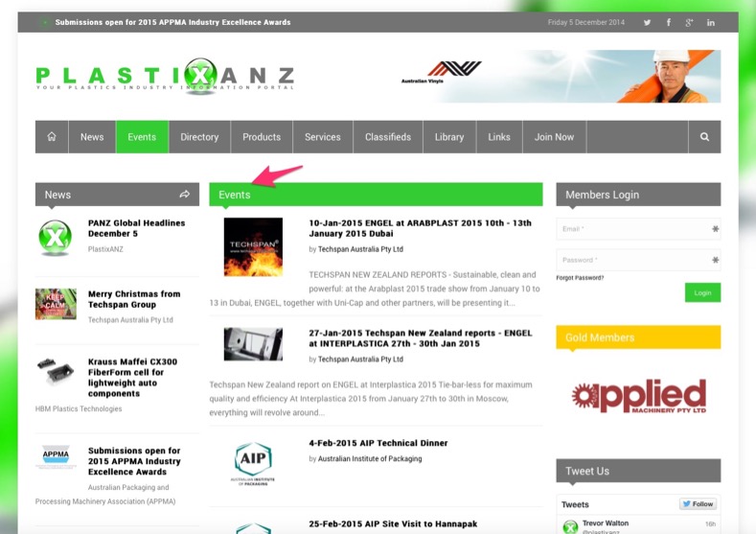756x534 pixels.
Task: Open the Facebook icon in top bar
Action: [x=668, y=22]
